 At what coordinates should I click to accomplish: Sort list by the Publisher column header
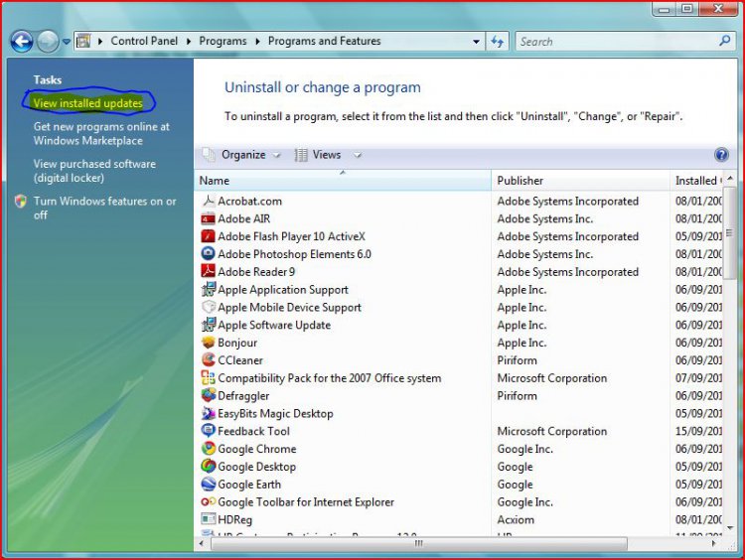click(x=581, y=181)
